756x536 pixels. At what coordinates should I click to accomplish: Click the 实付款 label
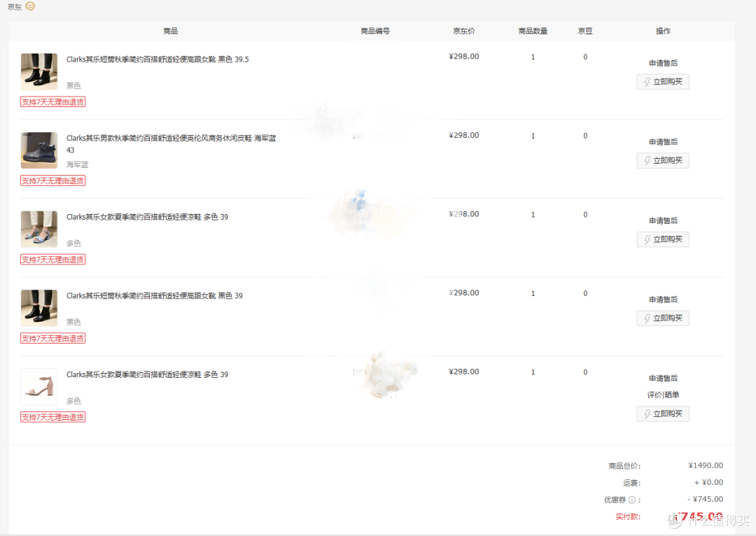(x=628, y=516)
